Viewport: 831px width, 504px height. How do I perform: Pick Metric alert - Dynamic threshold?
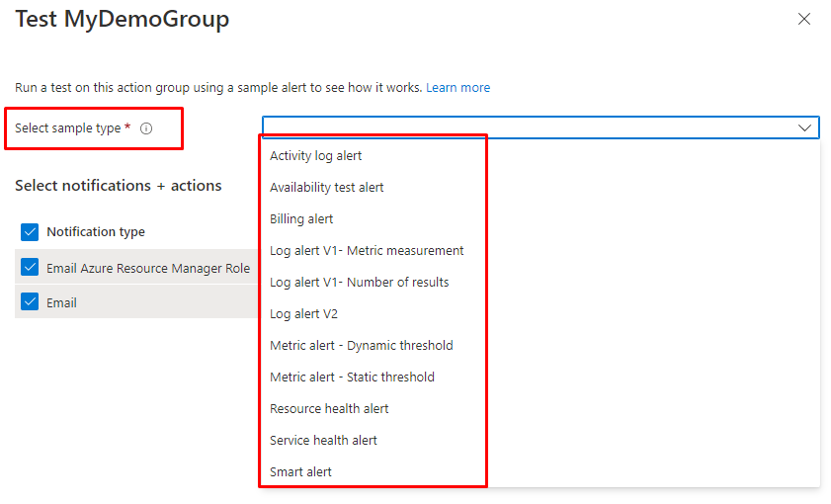(362, 345)
